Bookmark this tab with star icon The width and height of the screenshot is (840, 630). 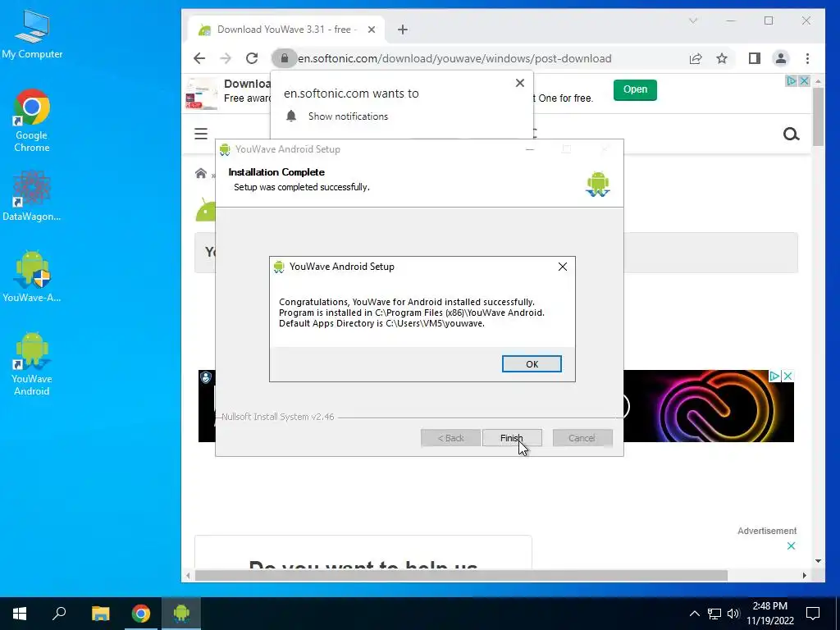click(x=722, y=58)
